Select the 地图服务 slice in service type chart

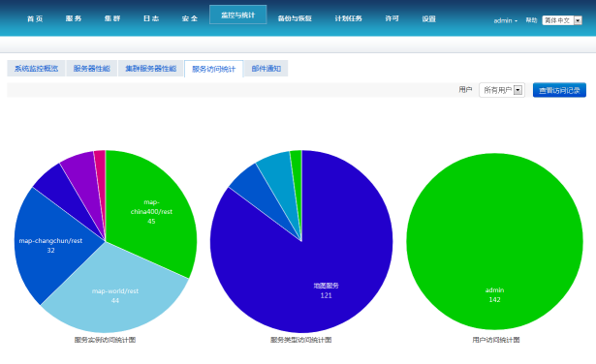pyautogui.click(x=326, y=290)
